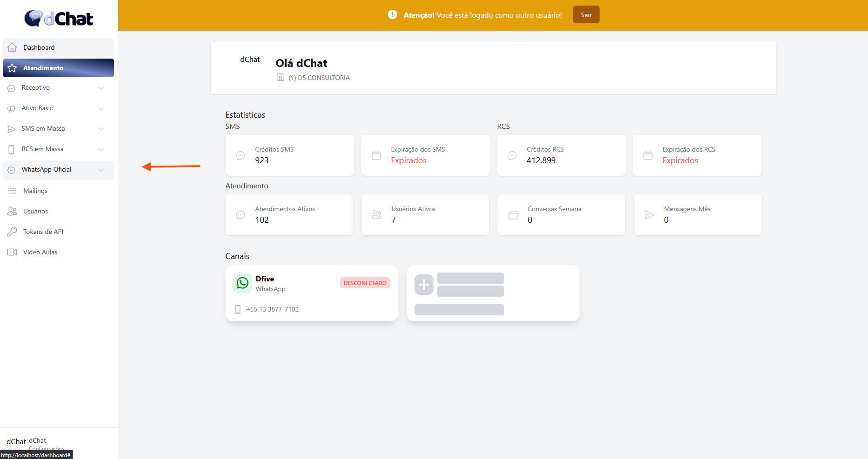This screenshot has height=459, width=868.
Task: Expand the Ativo Basic chevron
Action: click(x=101, y=108)
